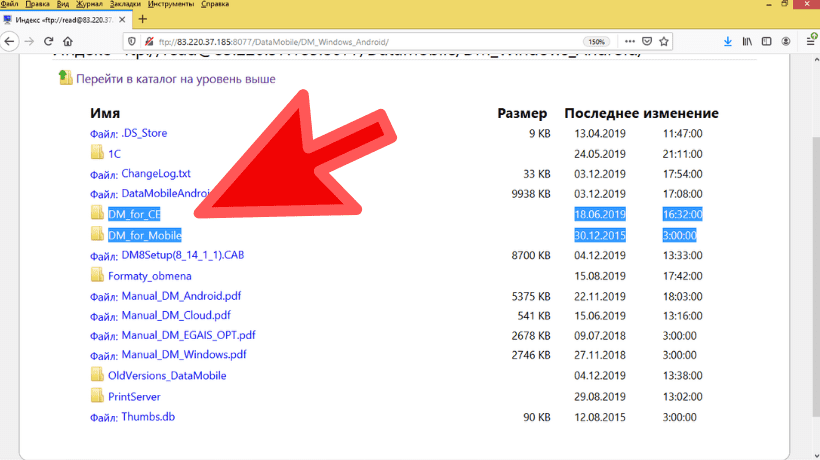Open the page actions three-dot menu
Viewport: 820px width, 460px height.
(630, 41)
